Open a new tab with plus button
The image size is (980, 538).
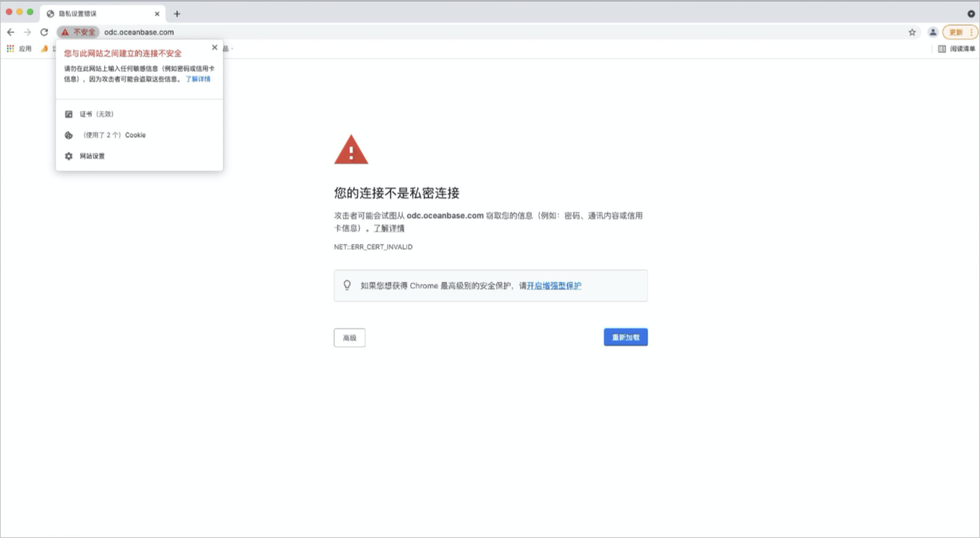click(x=177, y=13)
